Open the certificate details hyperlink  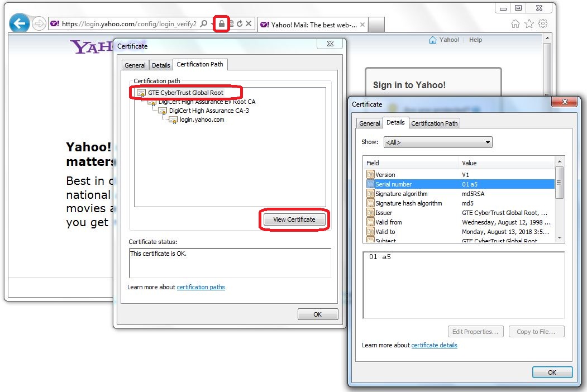[435, 345]
